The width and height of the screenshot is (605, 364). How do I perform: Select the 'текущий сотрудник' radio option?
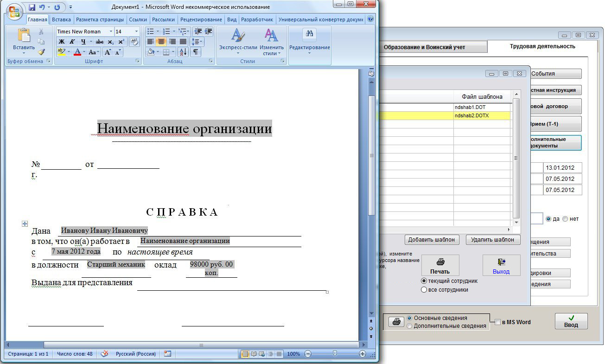pos(424,281)
